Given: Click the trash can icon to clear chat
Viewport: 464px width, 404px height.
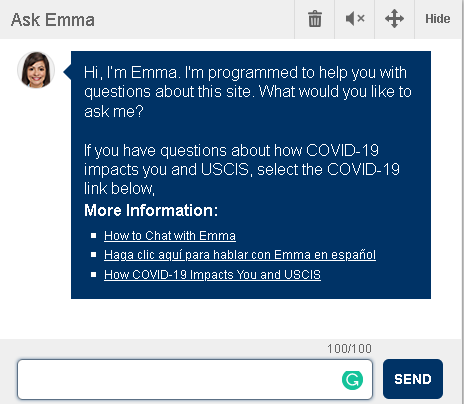Looking at the screenshot, I should (x=315, y=19).
